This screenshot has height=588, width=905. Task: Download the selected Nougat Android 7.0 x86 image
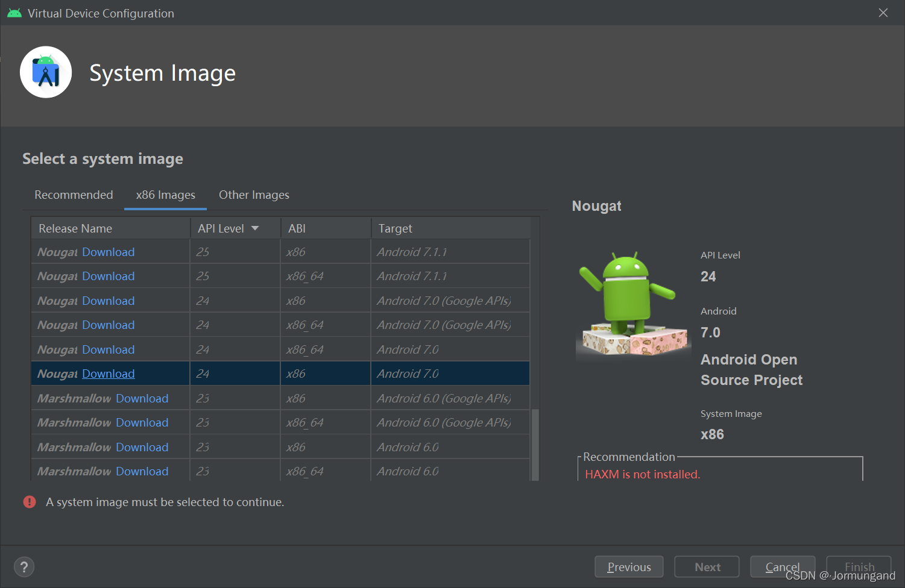[109, 374]
